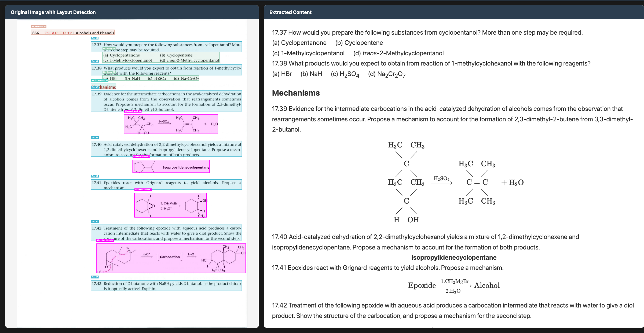The height and width of the screenshot is (333, 644).
Task: Click '(d) trans-2-Methylcyclopentanol' in the original image
Action: point(190,60)
